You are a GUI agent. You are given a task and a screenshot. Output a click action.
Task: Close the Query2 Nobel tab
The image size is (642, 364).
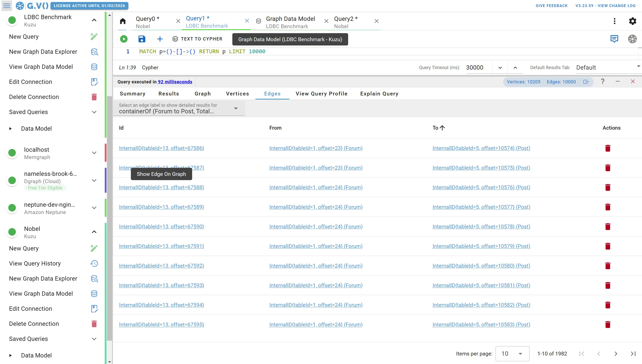tap(376, 21)
